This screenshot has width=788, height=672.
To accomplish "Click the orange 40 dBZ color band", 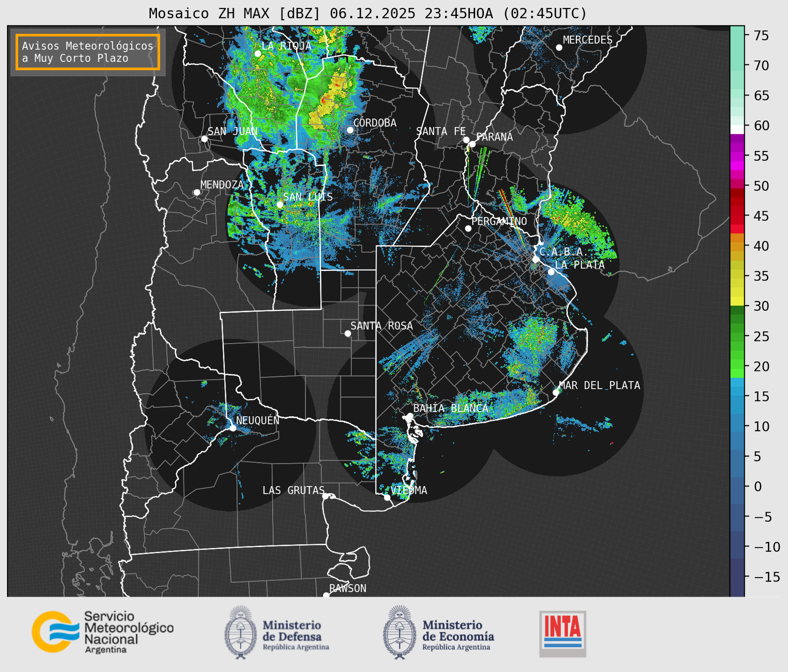I will (x=737, y=246).
